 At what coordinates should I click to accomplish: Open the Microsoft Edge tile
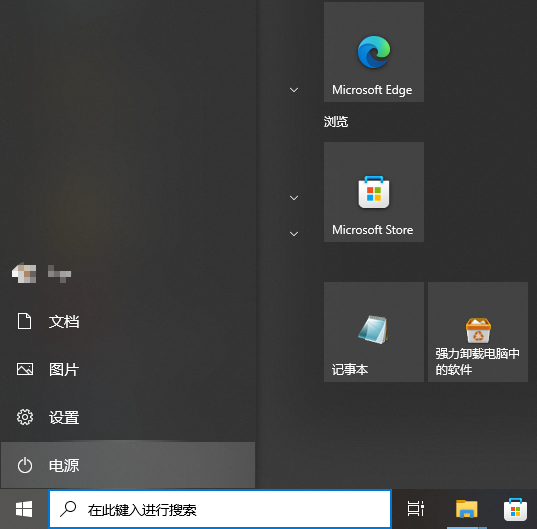tap(374, 52)
